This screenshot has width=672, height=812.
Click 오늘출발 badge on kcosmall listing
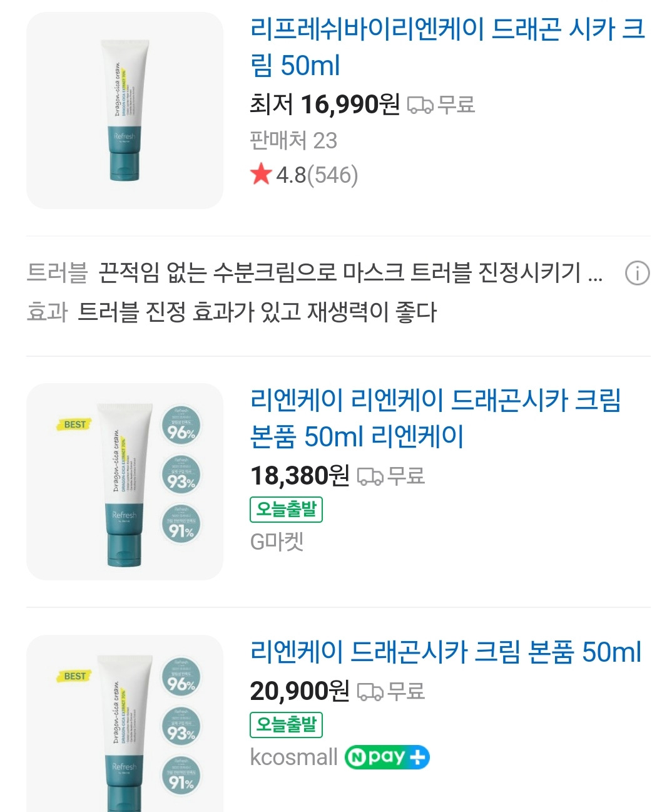[286, 724]
